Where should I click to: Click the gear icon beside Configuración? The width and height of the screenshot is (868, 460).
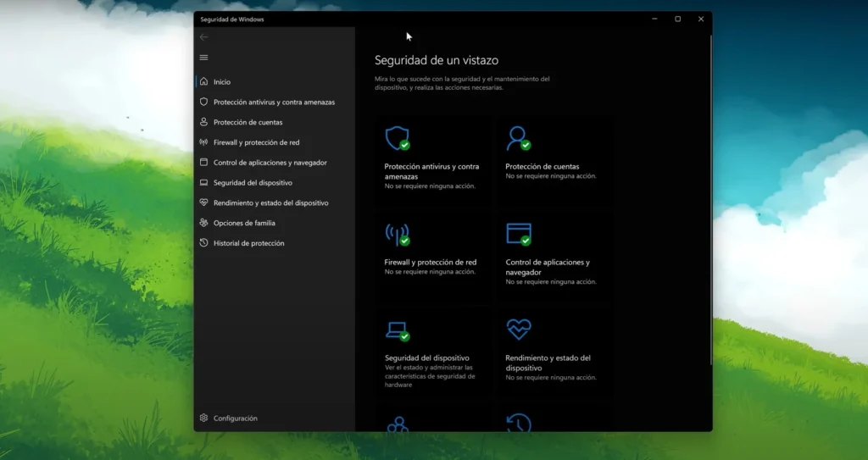click(203, 418)
